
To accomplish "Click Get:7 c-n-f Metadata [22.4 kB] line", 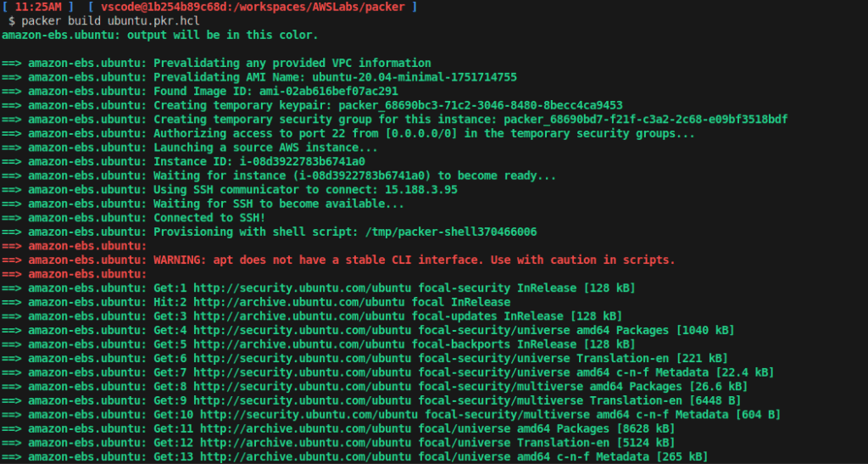I will click(x=387, y=372).
